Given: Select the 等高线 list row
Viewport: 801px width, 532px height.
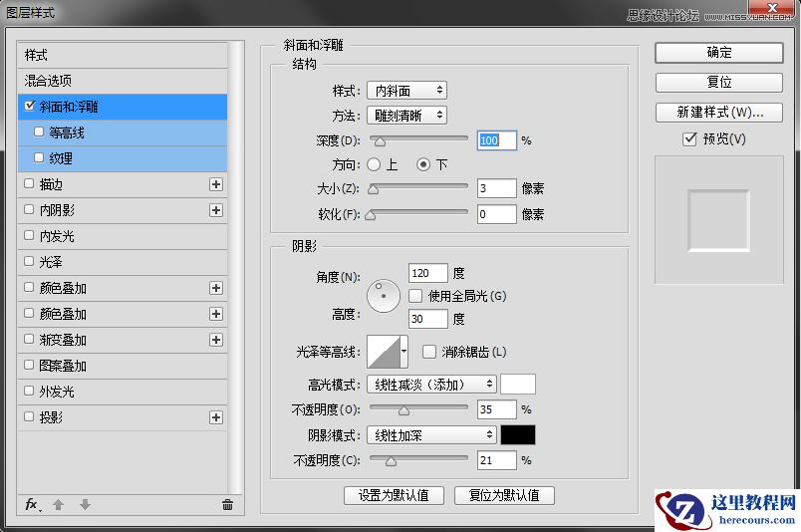Looking at the screenshot, I should 123,133.
